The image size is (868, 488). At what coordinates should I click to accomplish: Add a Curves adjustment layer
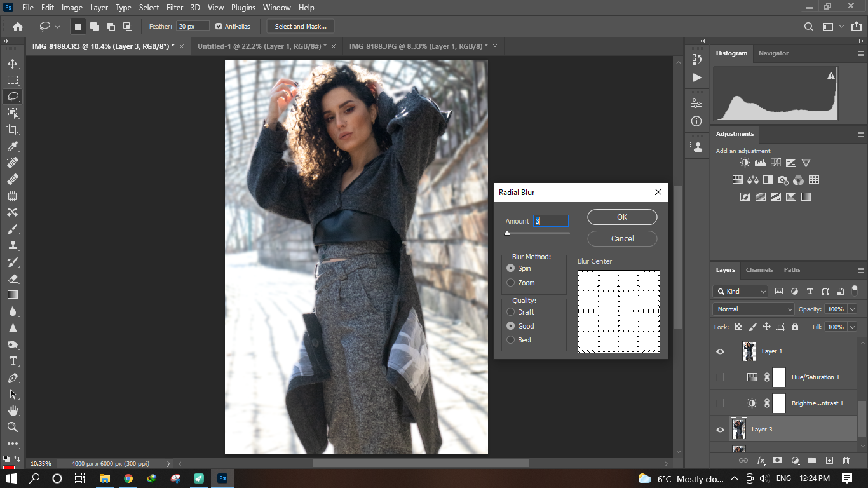tap(775, 163)
